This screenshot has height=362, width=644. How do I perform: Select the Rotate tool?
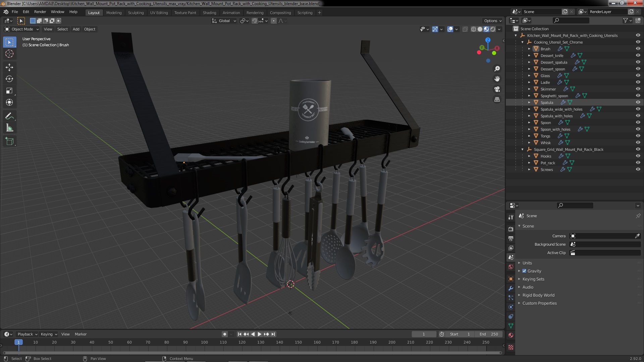point(9,79)
